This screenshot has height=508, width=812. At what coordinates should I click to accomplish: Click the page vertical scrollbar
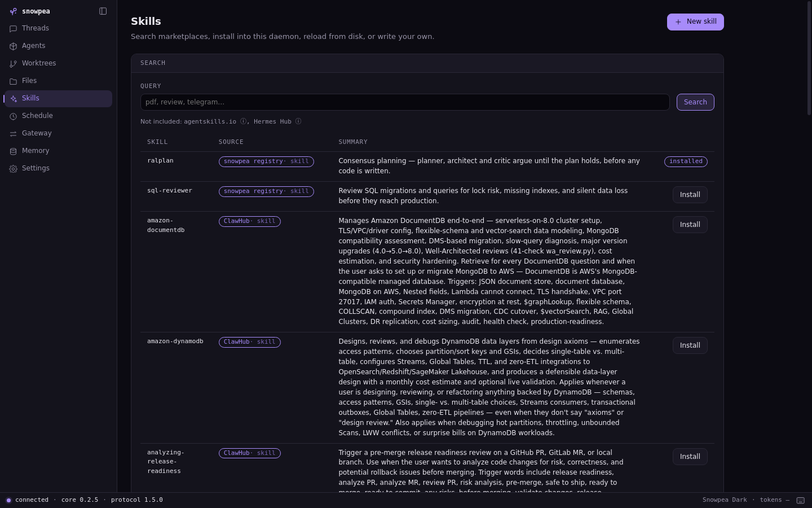click(x=809, y=58)
